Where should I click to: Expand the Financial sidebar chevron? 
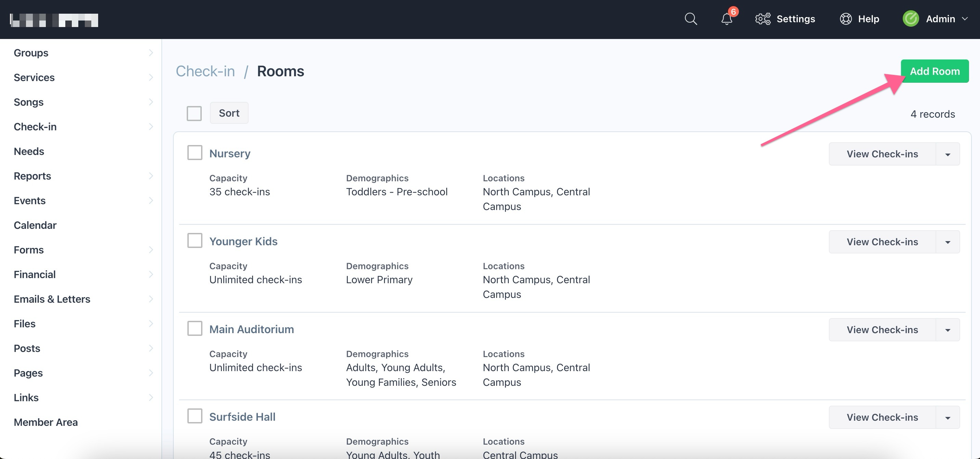point(151,274)
